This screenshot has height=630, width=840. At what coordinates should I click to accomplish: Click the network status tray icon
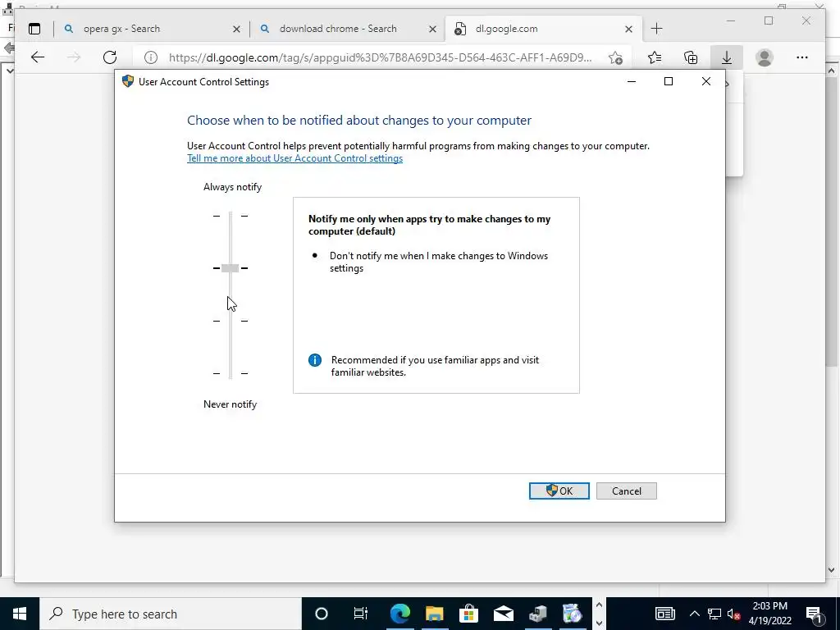(714, 614)
